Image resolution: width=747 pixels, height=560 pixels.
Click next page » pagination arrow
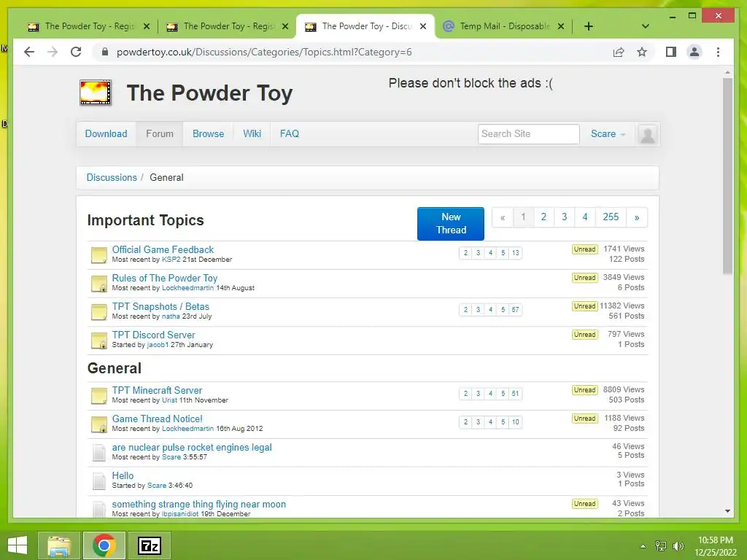637,217
